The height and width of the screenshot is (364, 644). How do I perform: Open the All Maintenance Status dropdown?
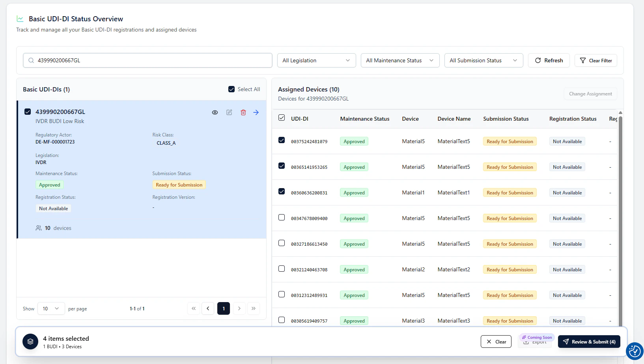[400, 60]
